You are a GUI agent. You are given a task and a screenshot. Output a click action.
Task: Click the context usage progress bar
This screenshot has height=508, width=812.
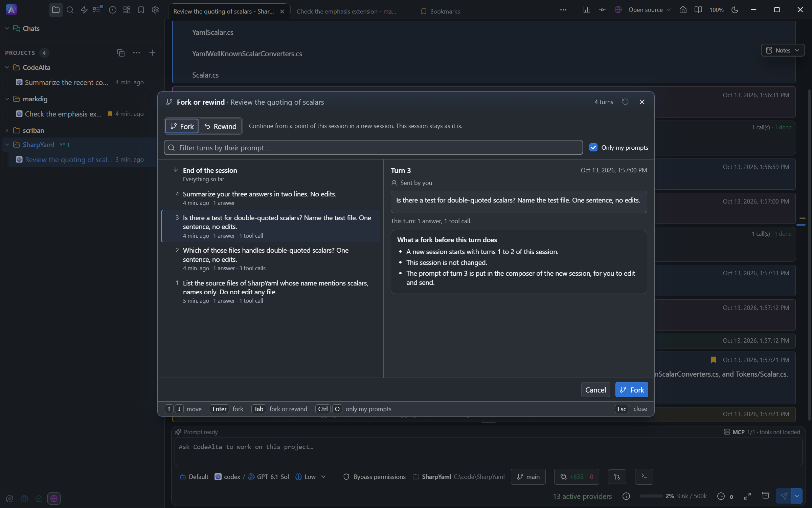pos(651,496)
